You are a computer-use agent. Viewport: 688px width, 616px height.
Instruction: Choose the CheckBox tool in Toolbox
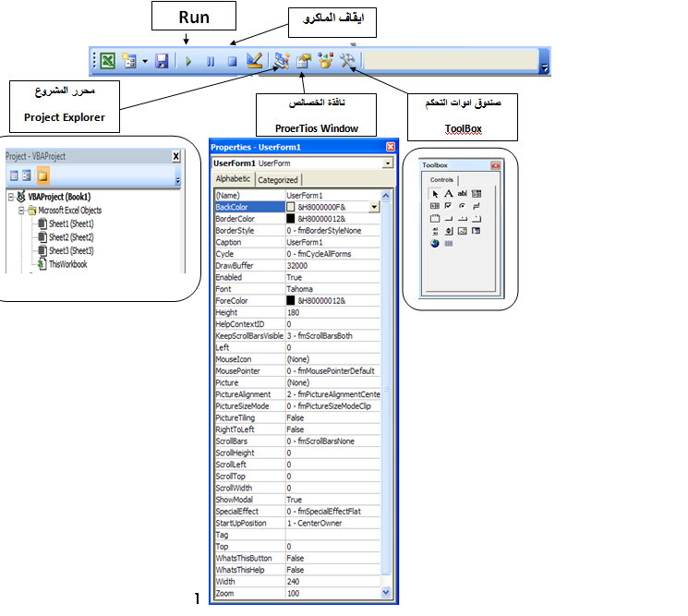(449, 206)
